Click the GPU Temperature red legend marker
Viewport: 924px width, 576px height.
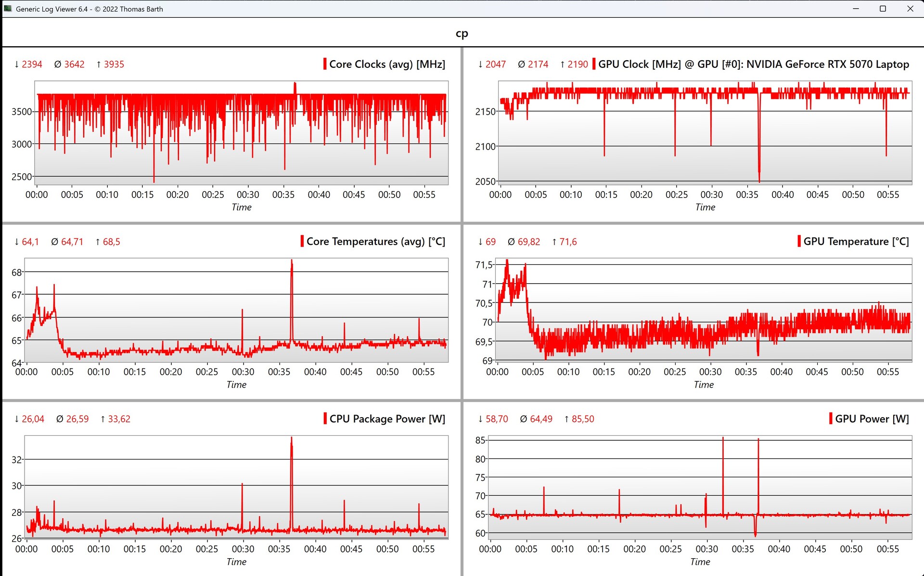pyautogui.click(x=799, y=241)
